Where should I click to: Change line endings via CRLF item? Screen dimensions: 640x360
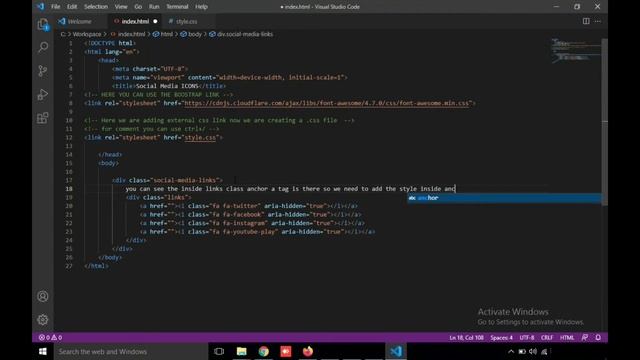click(x=547, y=338)
